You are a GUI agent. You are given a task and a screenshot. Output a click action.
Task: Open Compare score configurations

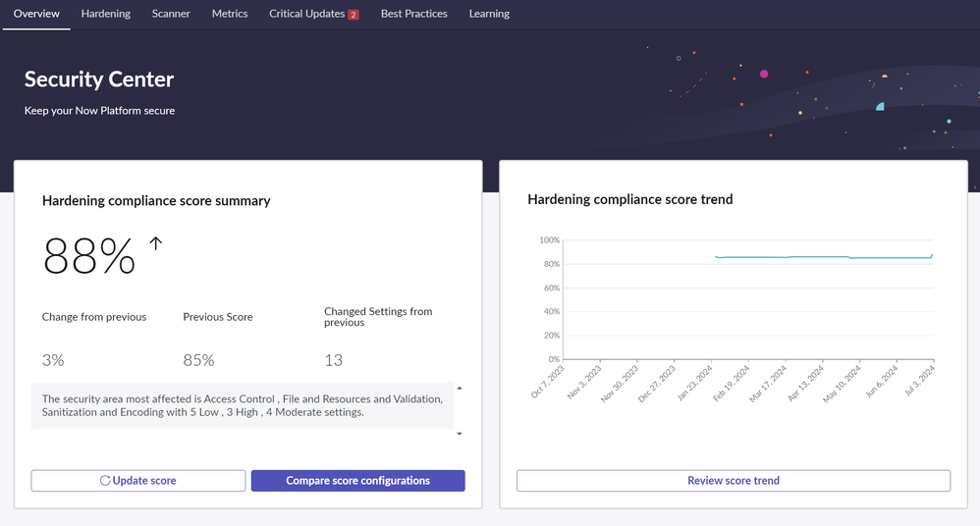pyautogui.click(x=358, y=481)
